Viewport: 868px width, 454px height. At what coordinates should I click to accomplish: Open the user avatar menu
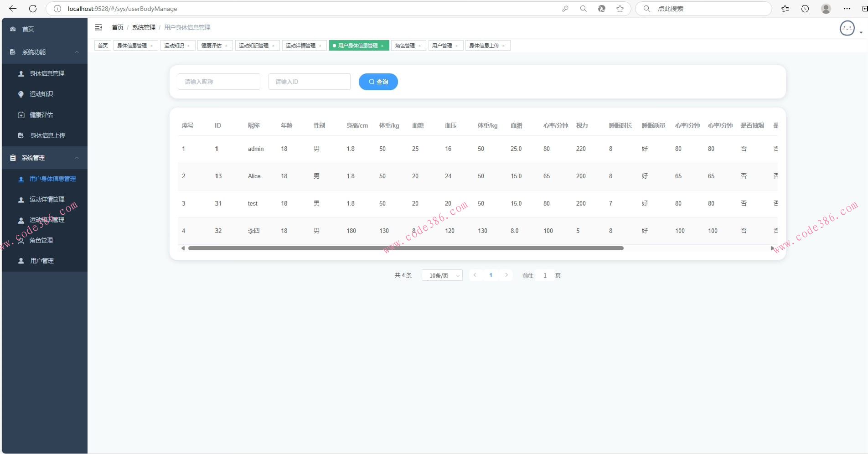click(848, 28)
